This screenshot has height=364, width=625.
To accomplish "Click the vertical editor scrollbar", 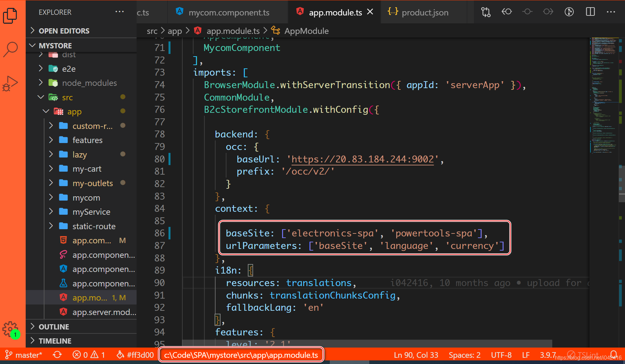I will pos(621,184).
